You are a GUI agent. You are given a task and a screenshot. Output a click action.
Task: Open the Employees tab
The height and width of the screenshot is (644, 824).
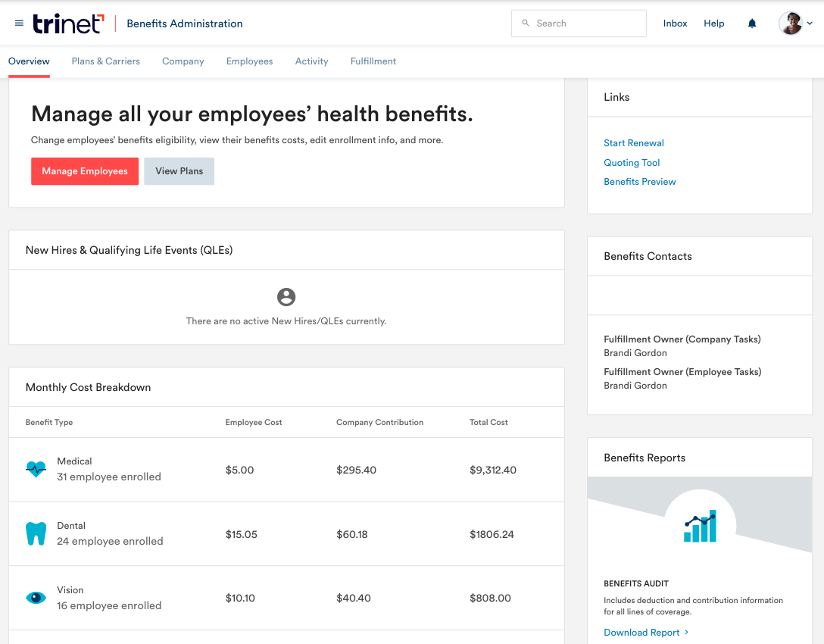point(249,61)
